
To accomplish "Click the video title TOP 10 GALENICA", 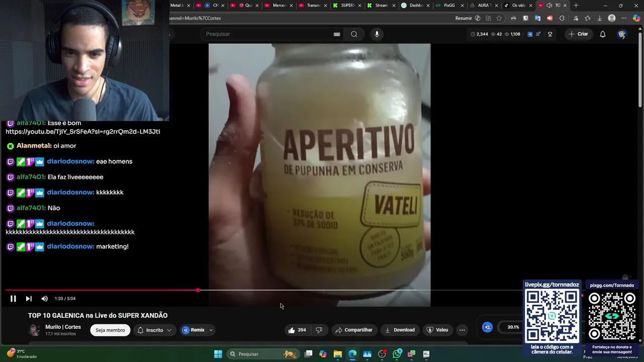I will (98, 316).
